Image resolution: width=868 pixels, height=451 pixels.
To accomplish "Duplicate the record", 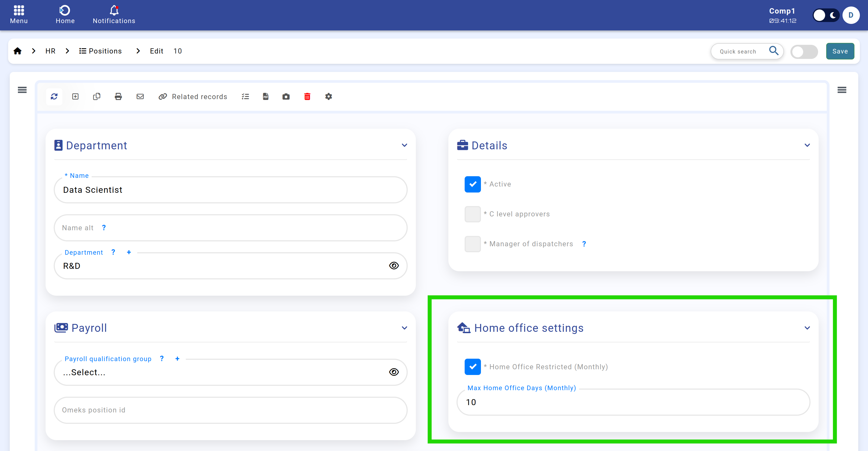I will coord(97,97).
